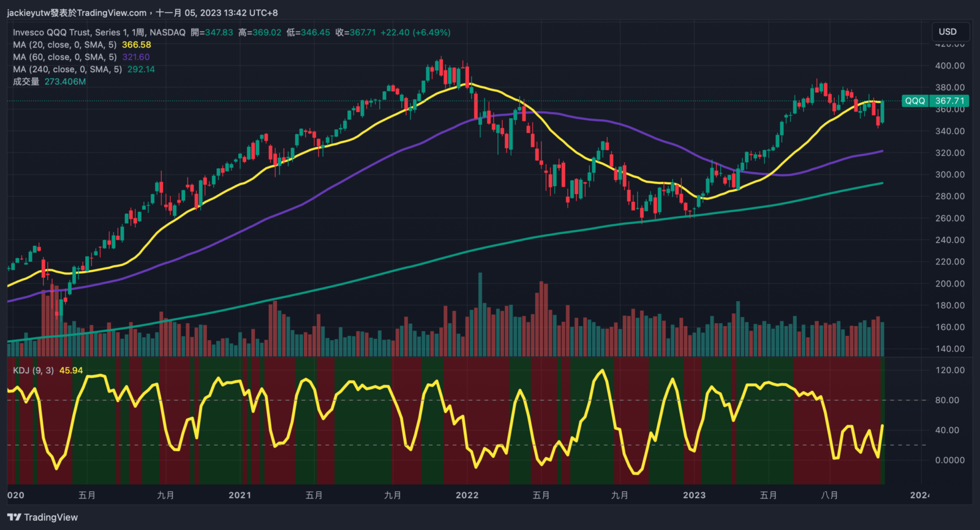Click the yellow 366.58 MA value
Screen dimensions: 980x530
click(137, 45)
